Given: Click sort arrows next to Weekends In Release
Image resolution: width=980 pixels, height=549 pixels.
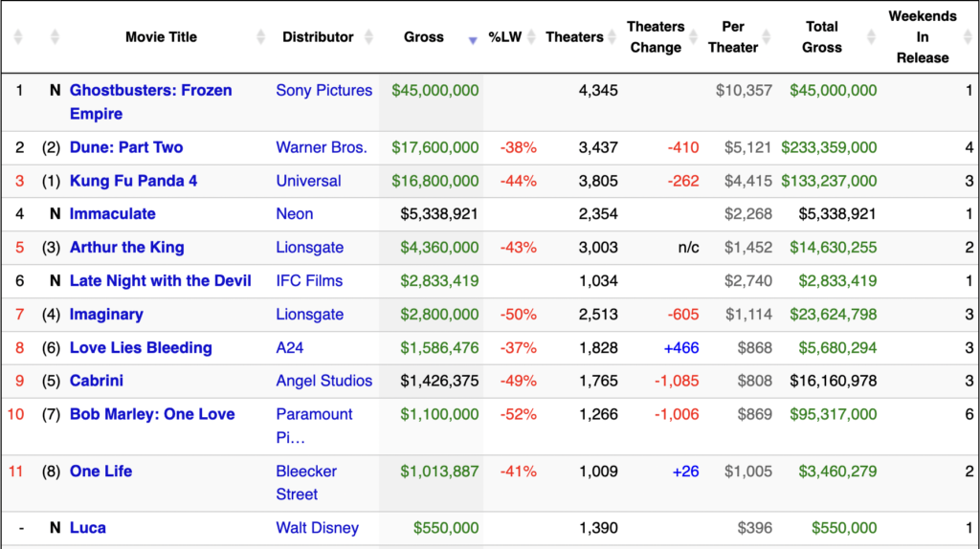Looking at the screenshot, I should pos(968,37).
